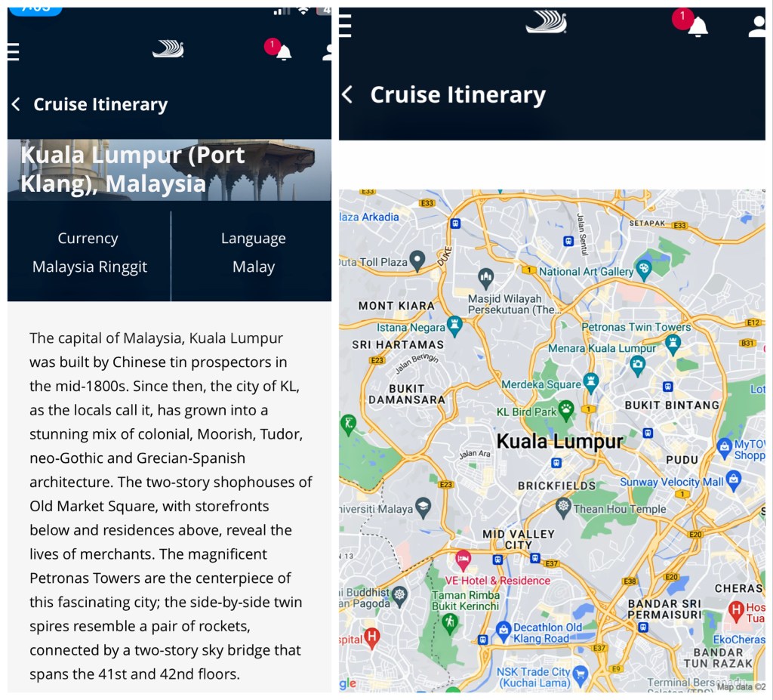
Task: Open the user profile icon in the right header
Action: [756, 26]
